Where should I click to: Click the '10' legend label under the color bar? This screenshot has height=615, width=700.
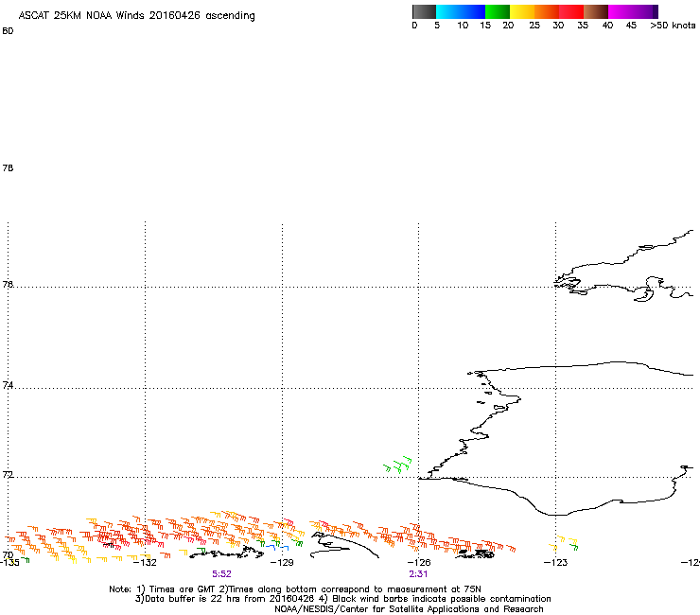463,26
